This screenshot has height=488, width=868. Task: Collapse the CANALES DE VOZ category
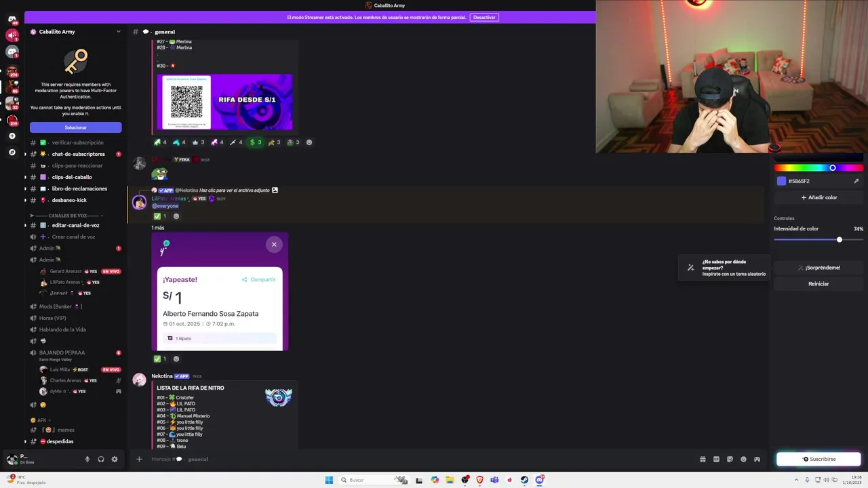click(68, 216)
